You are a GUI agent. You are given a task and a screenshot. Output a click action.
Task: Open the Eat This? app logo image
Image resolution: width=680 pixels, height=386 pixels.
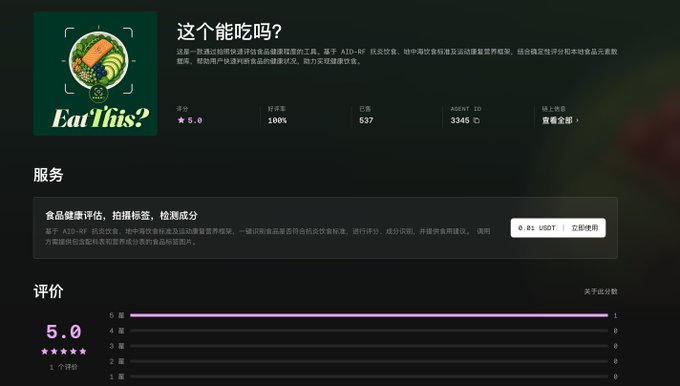click(x=95, y=74)
